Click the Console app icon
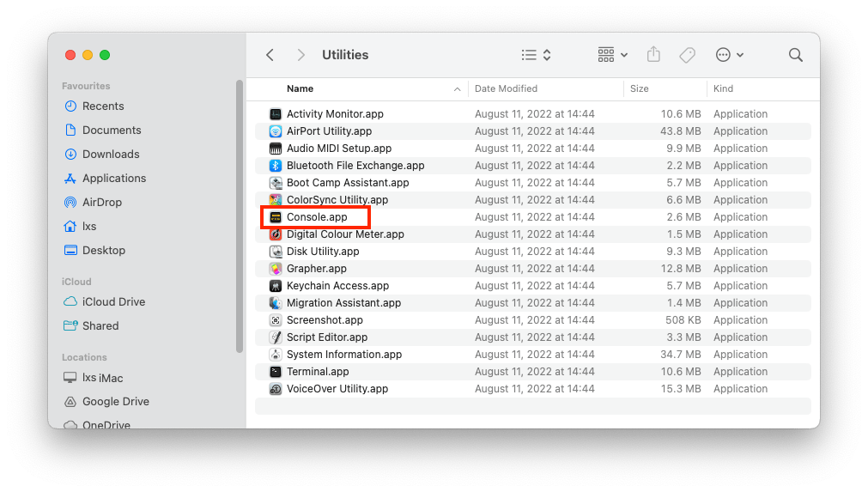Image resolution: width=868 pixels, height=492 pixels. click(x=275, y=217)
